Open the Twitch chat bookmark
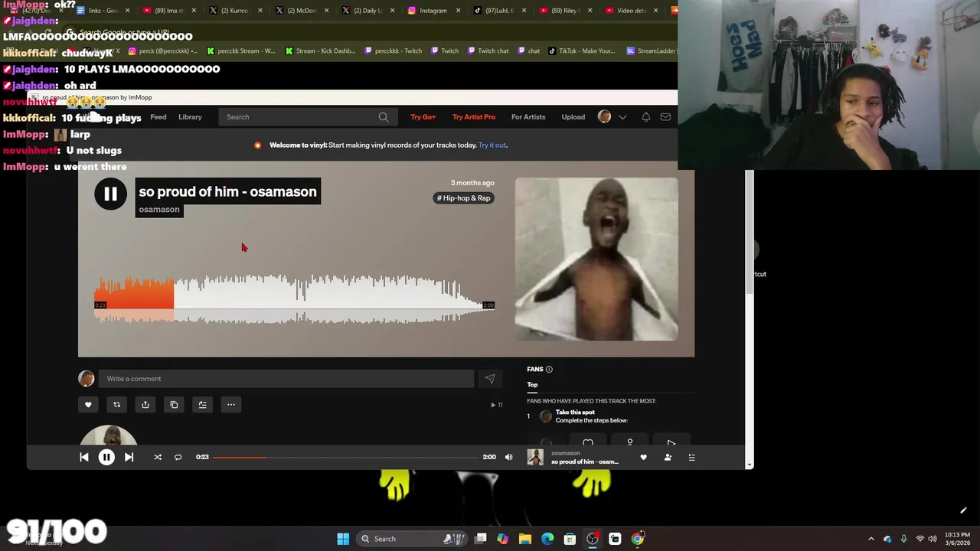Screen dimensions: 980x551 [486, 51]
